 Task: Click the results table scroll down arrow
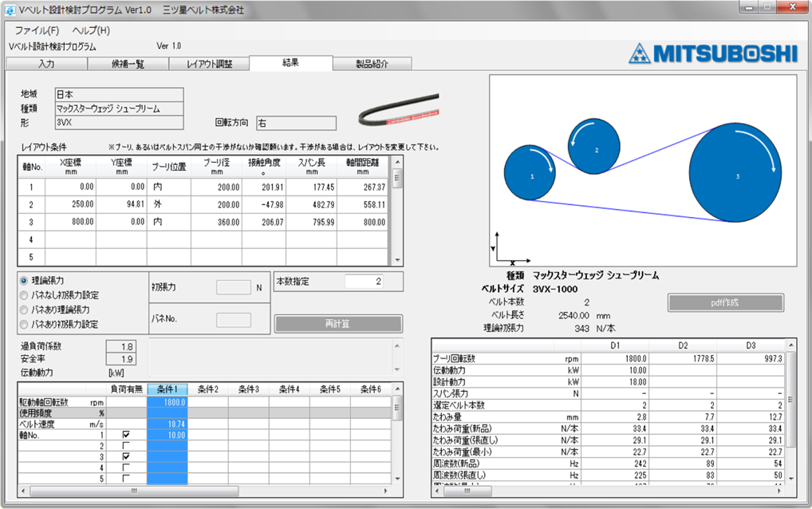tap(790, 479)
